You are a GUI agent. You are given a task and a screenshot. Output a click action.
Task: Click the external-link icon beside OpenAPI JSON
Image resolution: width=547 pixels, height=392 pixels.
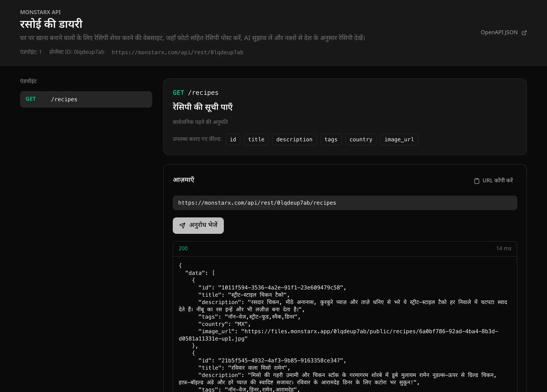524,33
